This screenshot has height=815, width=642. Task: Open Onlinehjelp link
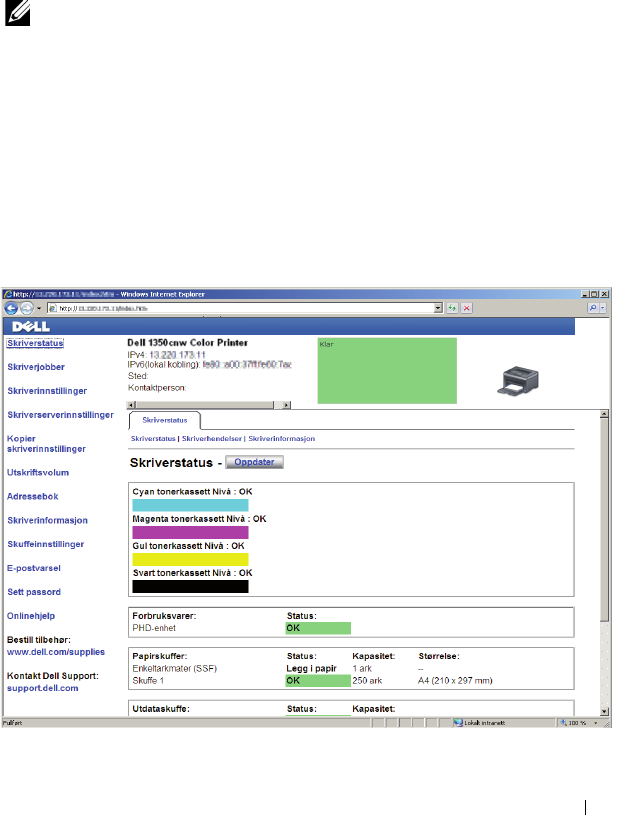click(x=31, y=616)
